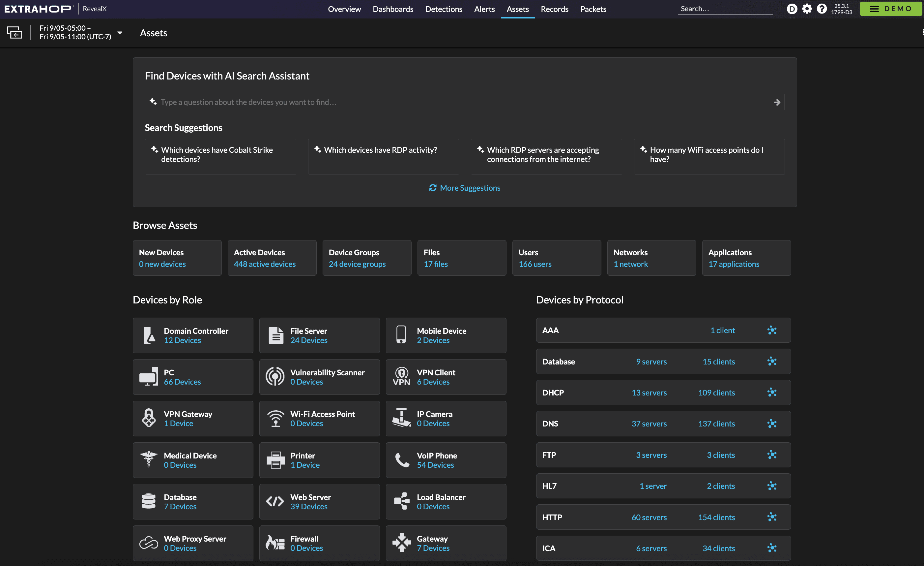Click More Suggestions to refresh search ideas
The width and height of the screenshot is (924, 566).
(465, 188)
